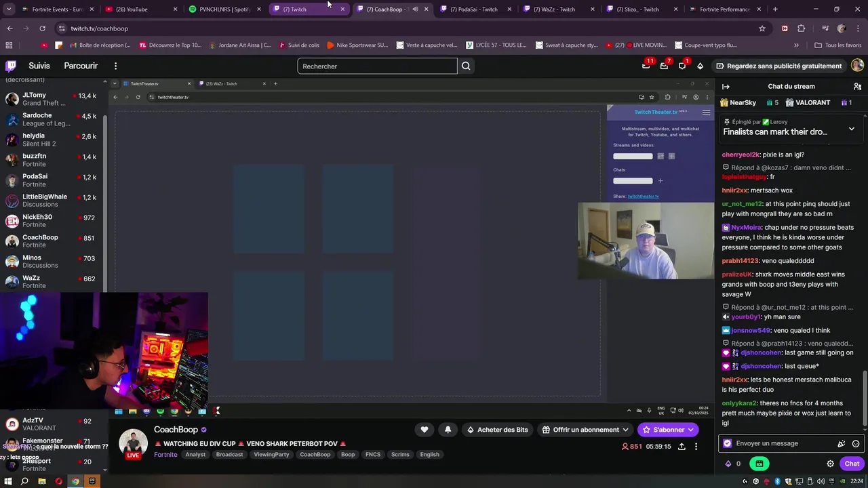This screenshot has height=488, width=868.
Task: Open Twitch notifications inbox icon
Action: coord(664,66)
